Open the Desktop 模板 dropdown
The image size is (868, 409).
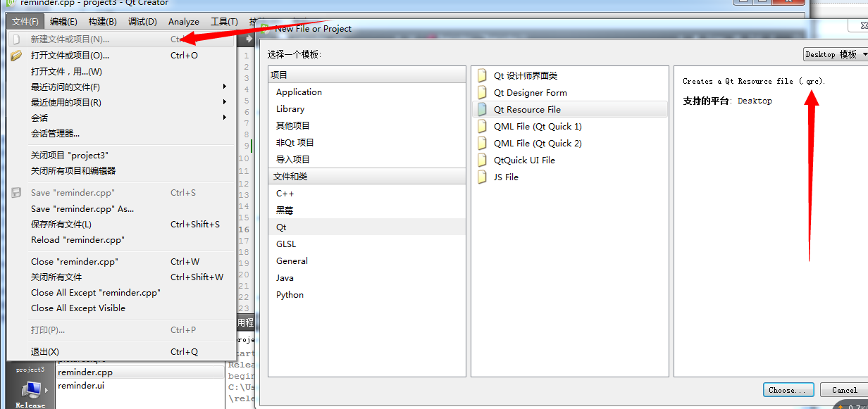point(836,54)
